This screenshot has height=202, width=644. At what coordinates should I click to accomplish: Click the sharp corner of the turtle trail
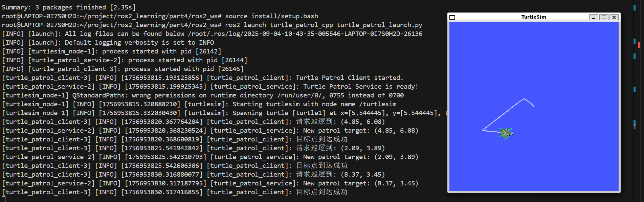(483, 130)
